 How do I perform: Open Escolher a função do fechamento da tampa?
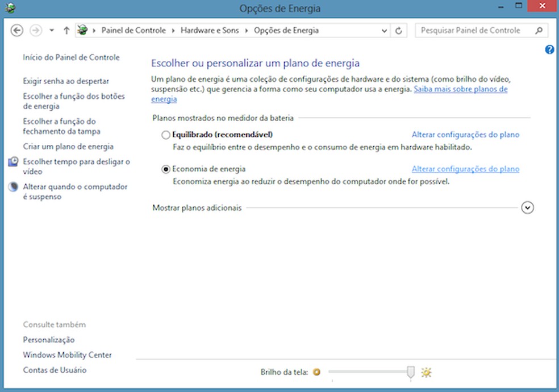click(61, 126)
